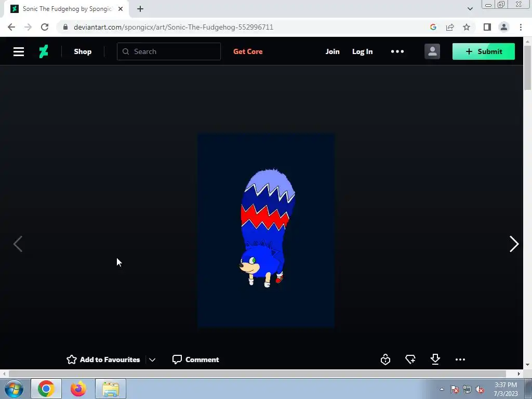Bookmark this page with the star

coord(467,27)
